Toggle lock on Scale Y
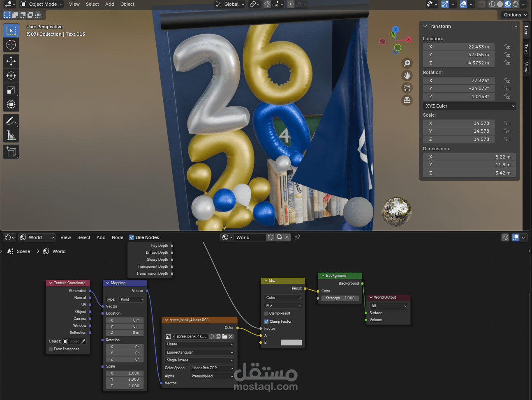The image size is (532, 400). [508, 131]
